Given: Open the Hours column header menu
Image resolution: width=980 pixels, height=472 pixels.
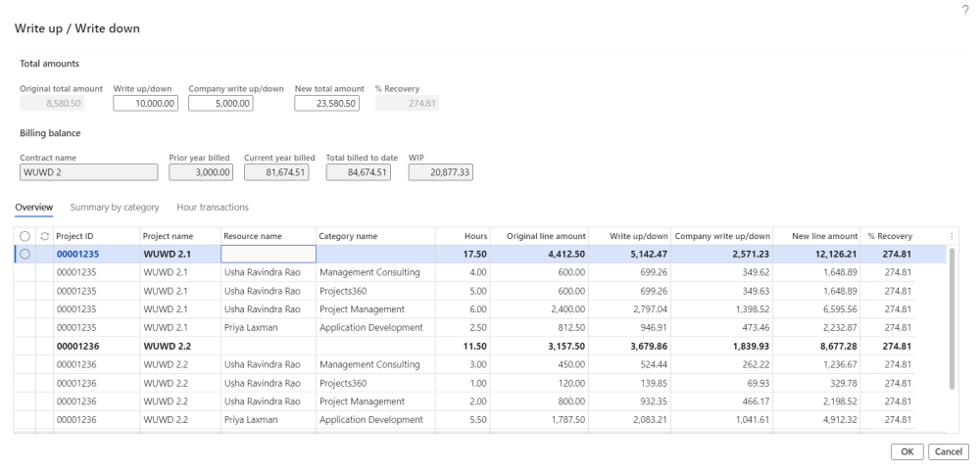Looking at the screenshot, I should (475, 236).
